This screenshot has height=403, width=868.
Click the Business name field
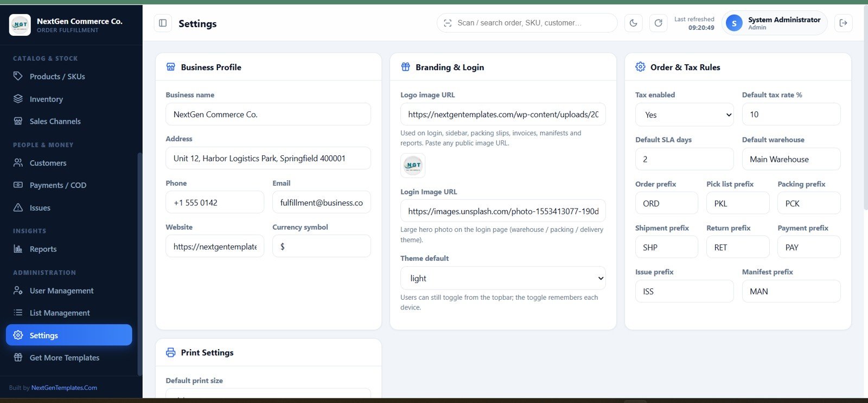click(268, 114)
